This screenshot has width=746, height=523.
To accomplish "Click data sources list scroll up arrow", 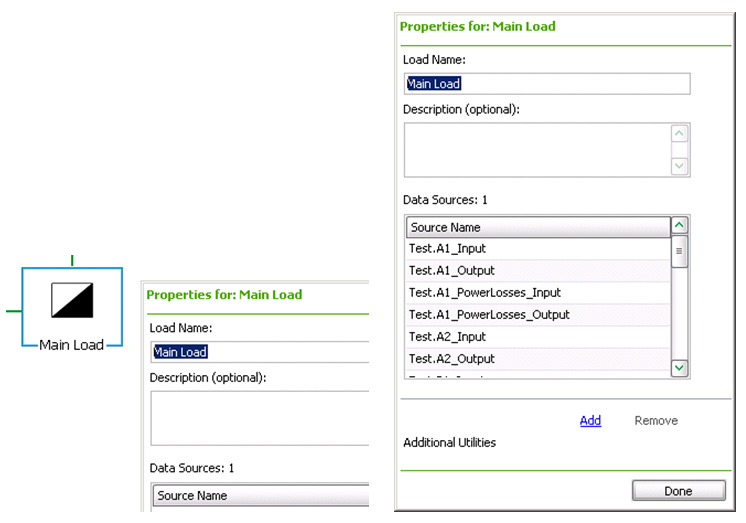I will coord(679,225).
